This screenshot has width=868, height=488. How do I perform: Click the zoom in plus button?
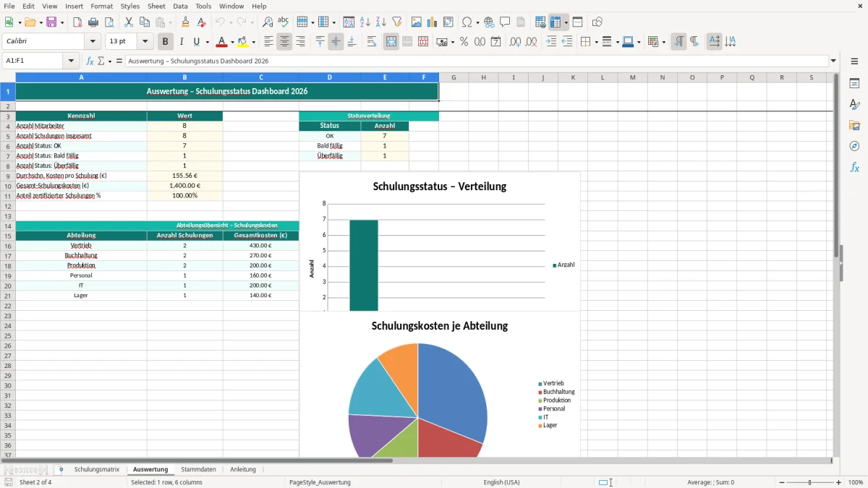pos(839,482)
